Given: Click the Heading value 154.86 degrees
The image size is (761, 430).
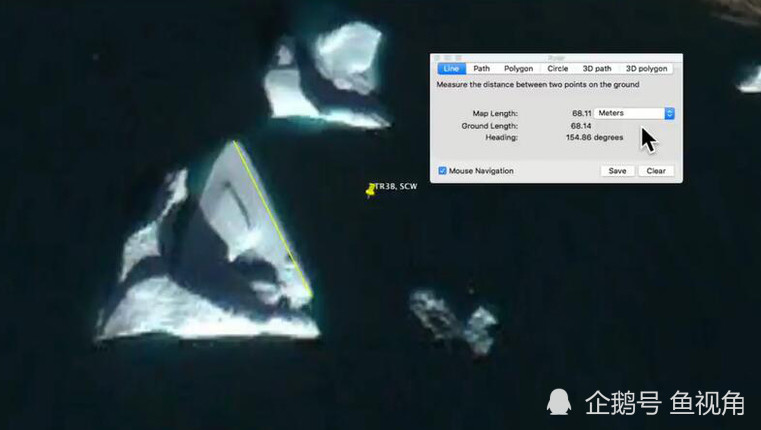Looking at the screenshot, I should pos(594,138).
